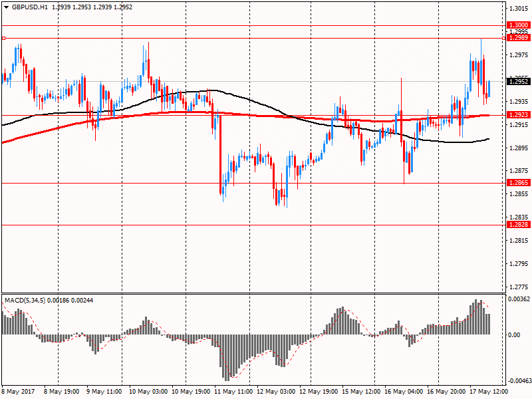Click the 1.2875 price scale label
Image resolution: width=532 pixels, height=399 pixels.
pos(519,171)
